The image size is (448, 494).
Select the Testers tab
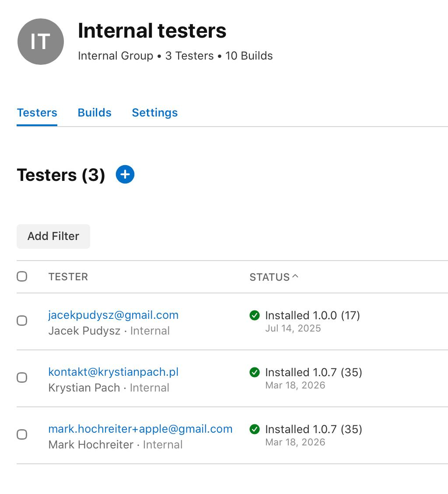37,113
